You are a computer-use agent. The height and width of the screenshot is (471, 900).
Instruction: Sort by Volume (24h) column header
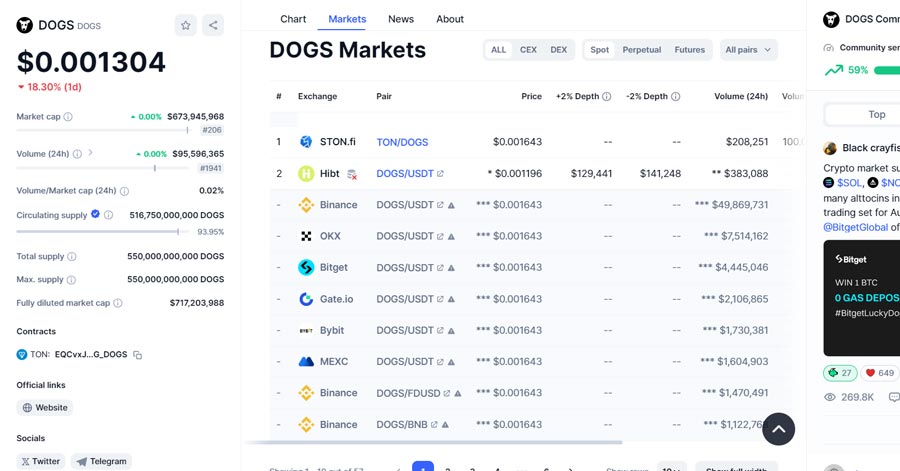(x=740, y=96)
